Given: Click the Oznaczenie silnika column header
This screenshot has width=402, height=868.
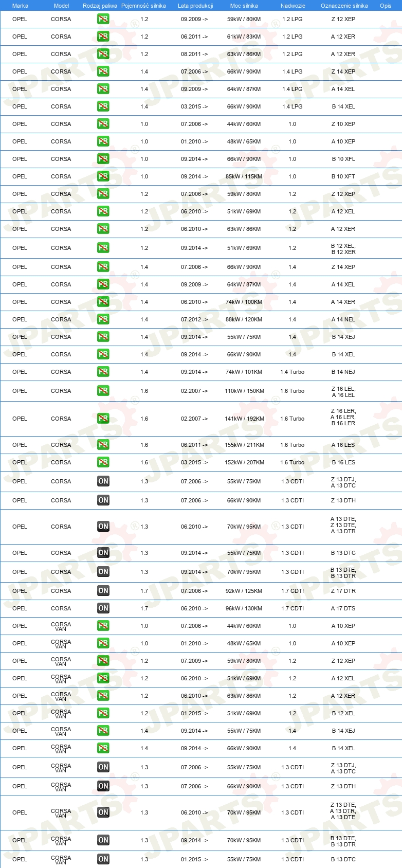Looking at the screenshot, I should point(344,6).
